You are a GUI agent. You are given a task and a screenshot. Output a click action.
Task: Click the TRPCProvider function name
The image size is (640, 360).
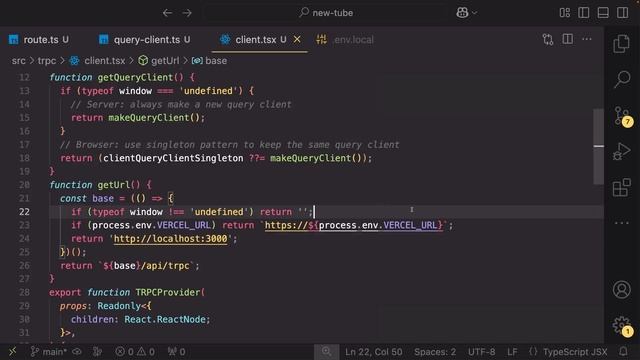click(168, 292)
